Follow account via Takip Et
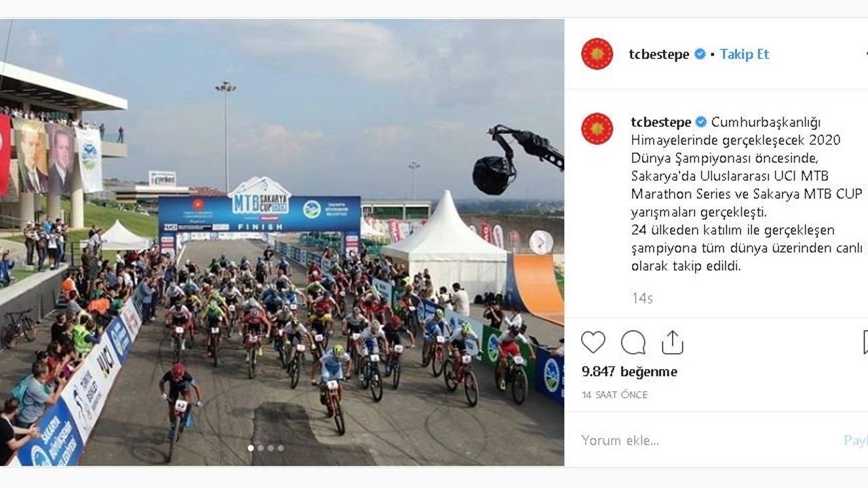The width and height of the screenshot is (868, 488). [745, 54]
